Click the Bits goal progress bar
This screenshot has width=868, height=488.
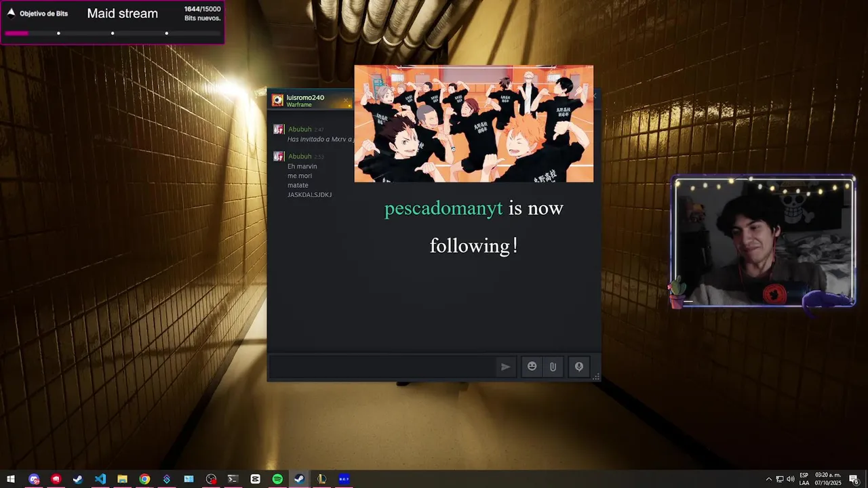[x=113, y=33]
